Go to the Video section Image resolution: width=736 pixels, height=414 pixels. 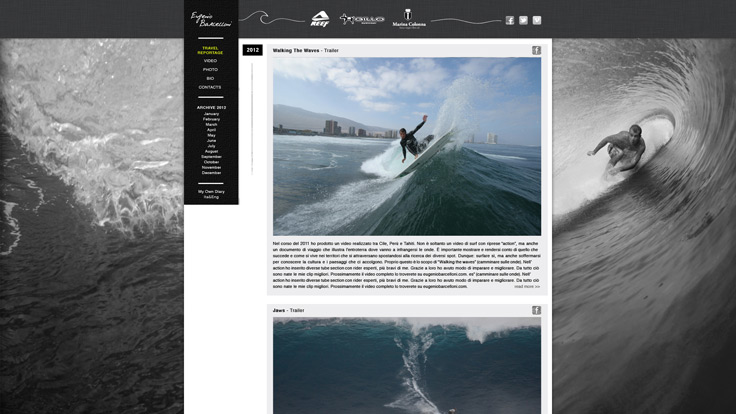tap(210, 61)
